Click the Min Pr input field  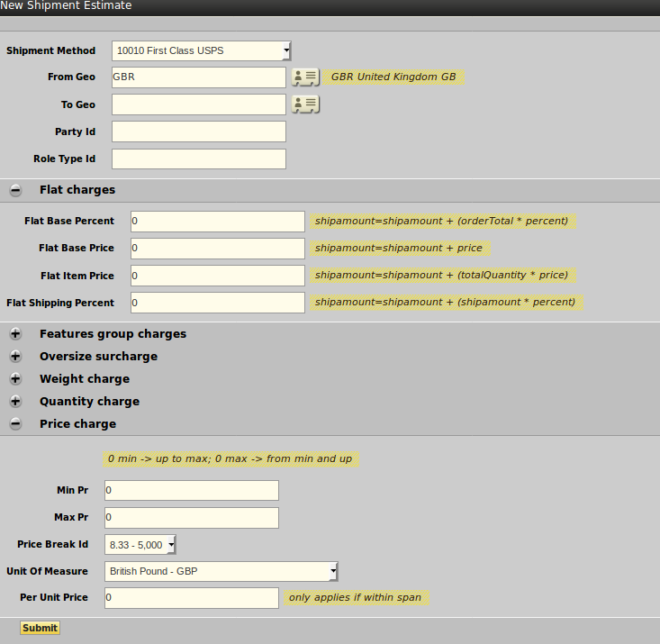[192, 491]
